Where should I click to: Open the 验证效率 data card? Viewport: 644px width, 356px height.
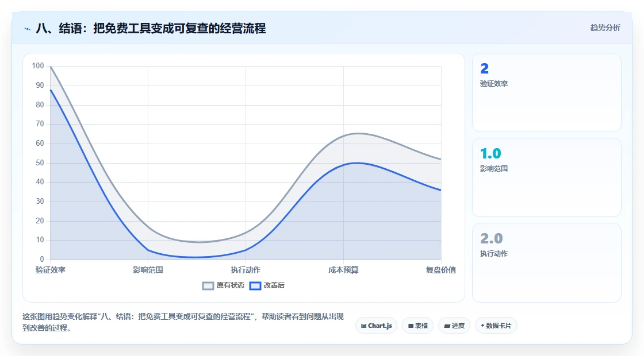click(547, 92)
